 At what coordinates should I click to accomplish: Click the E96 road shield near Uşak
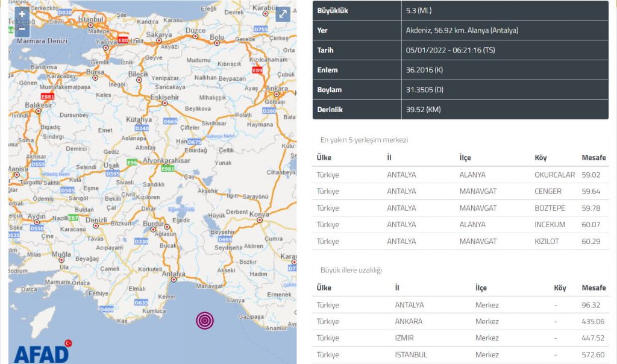pyautogui.click(x=131, y=162)
